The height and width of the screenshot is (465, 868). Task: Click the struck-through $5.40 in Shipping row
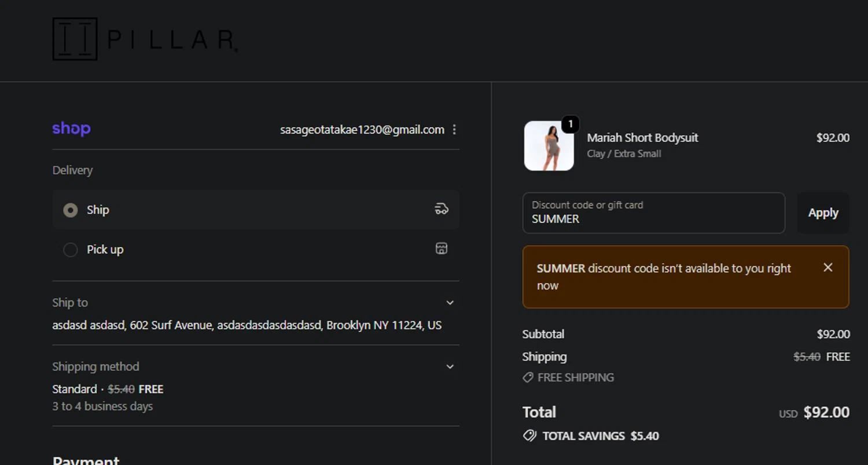pos(807,357)
